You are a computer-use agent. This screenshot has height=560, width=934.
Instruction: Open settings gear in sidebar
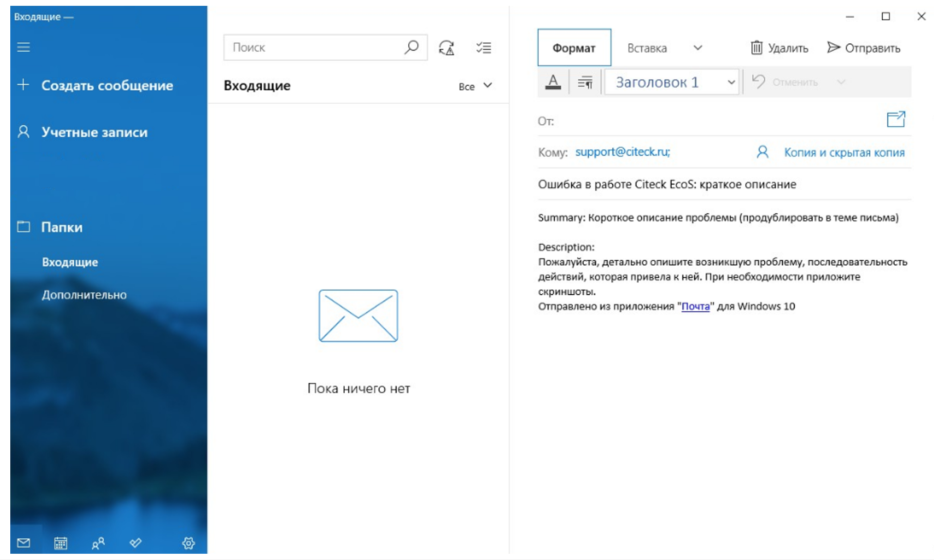pos(188,543)
